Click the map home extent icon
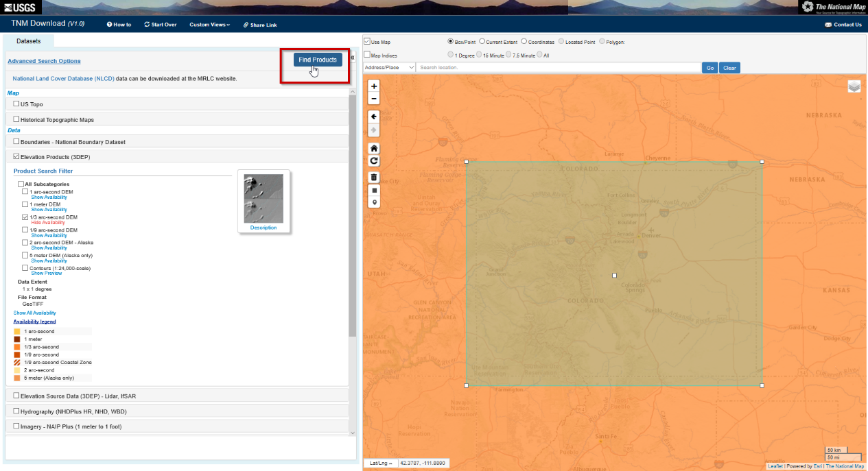Viewport: 868px width, 471px height. click(x=373, y=148)
